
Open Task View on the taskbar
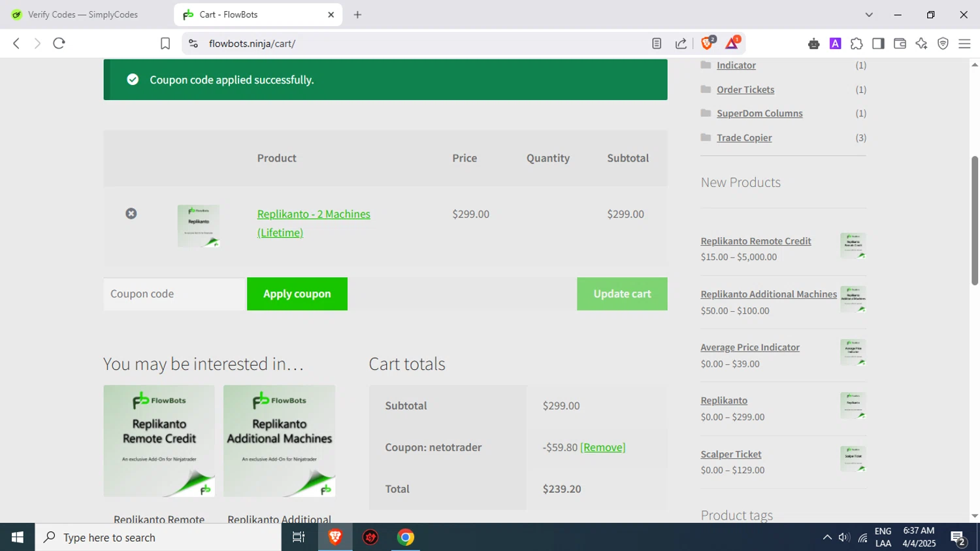299,537
